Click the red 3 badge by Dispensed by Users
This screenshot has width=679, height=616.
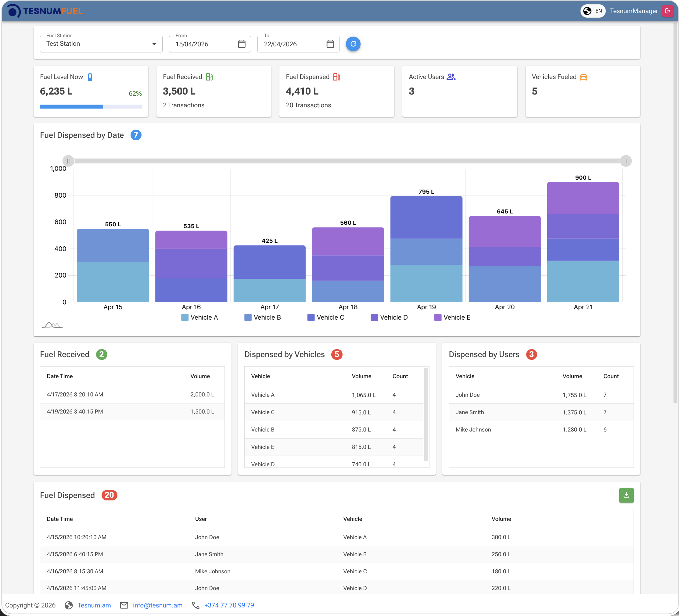coord(531,354)
